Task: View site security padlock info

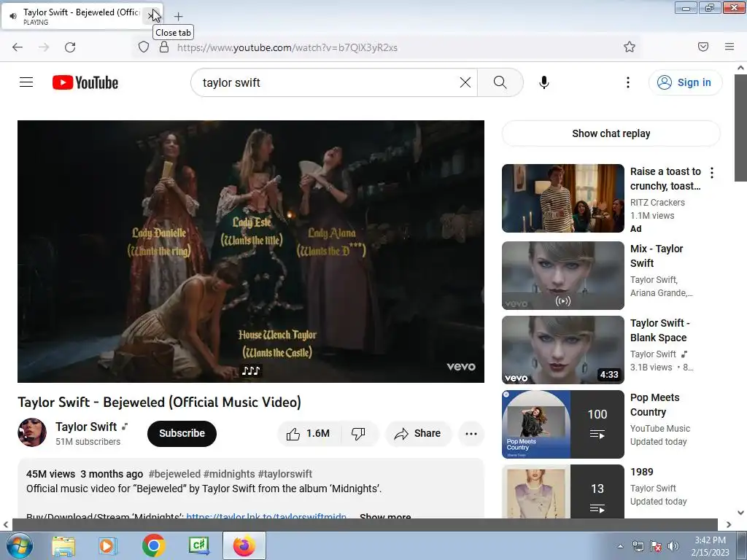Action: coord(164,47)
